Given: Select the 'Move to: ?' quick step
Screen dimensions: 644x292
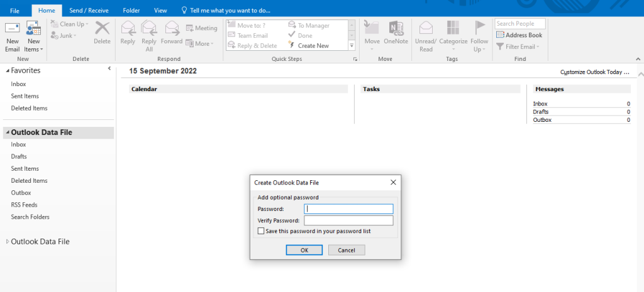Looking at the screenshot, I should (x=247, y=25).
